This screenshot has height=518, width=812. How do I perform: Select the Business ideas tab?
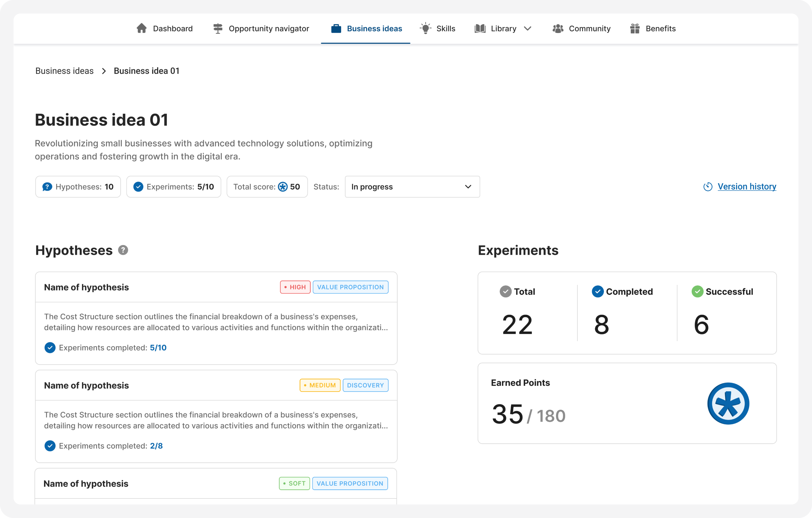(x=366, y=28)
